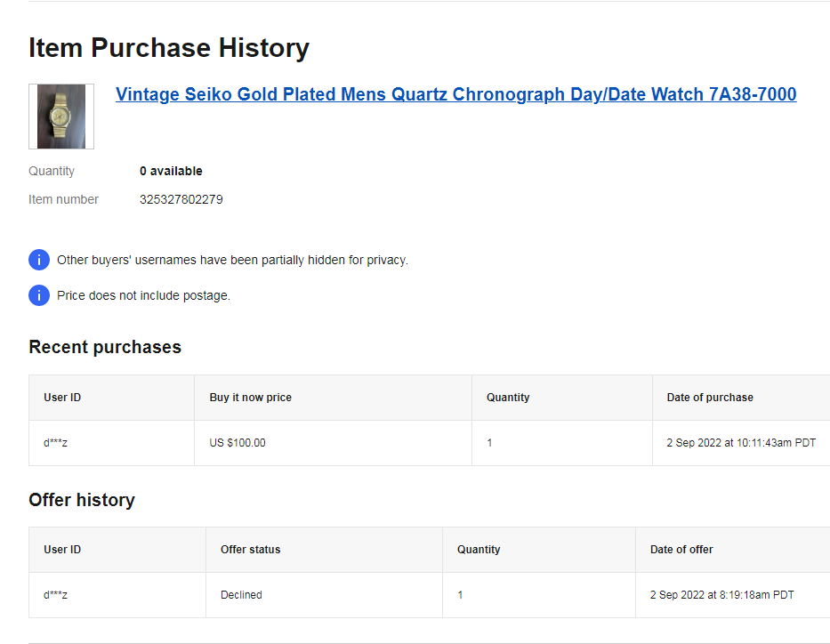The width and height of the screenshot is (830, 644).
Task: Select the Item Purchase History heading
Action: click(x=169, y=48)
